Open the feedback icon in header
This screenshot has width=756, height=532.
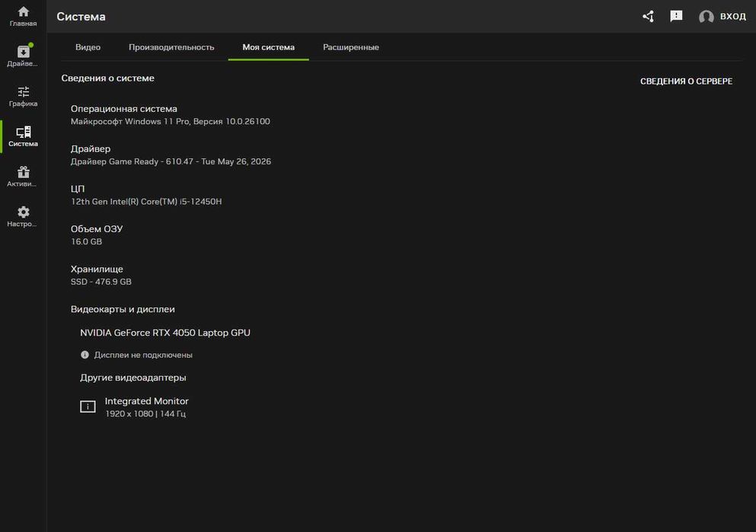point(676,17)
